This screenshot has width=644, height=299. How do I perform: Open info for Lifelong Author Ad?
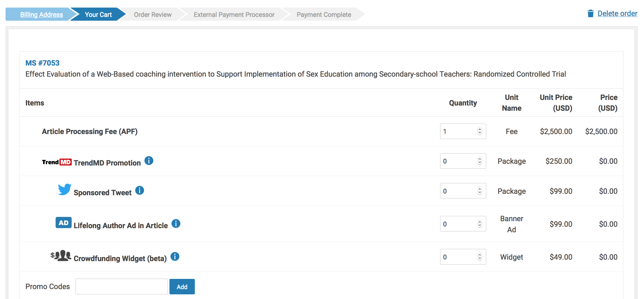click(176, 224)
